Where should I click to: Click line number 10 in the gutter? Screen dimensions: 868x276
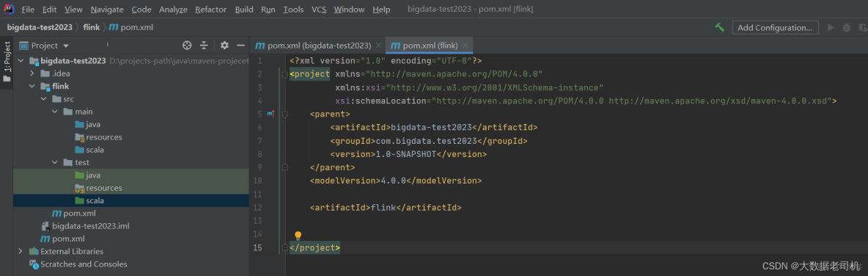(257, 181)
